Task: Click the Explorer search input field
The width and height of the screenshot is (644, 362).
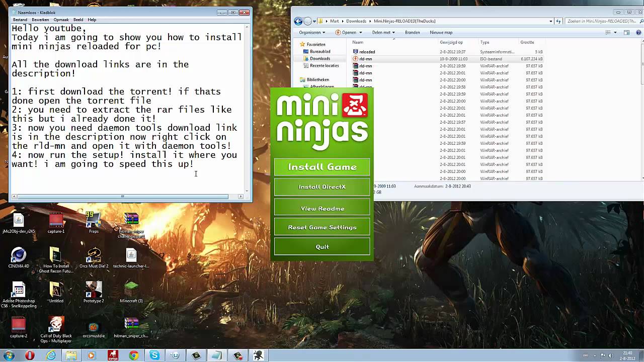Action: 601,21
